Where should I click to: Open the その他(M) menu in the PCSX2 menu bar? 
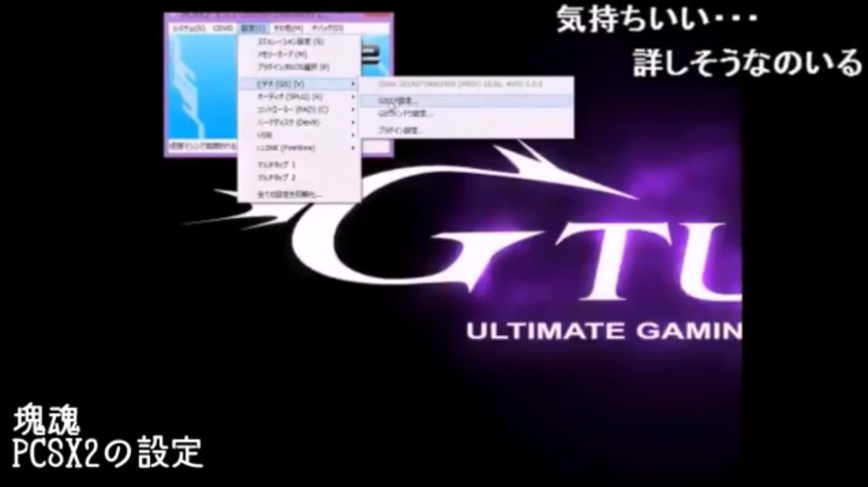pos(288,28)
